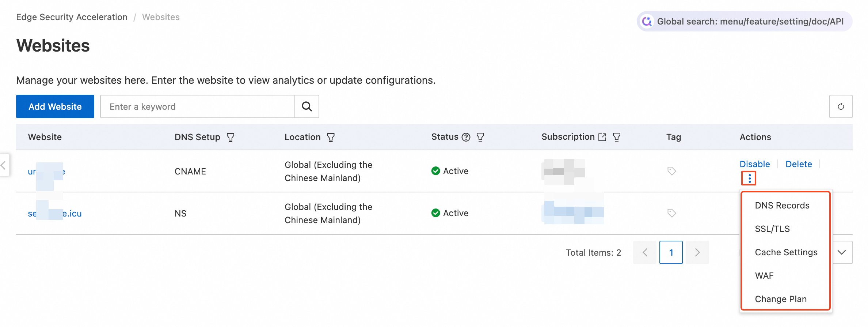The image size is (868, 327).
Task: Open the Global search bar
Action: [745, 22]
